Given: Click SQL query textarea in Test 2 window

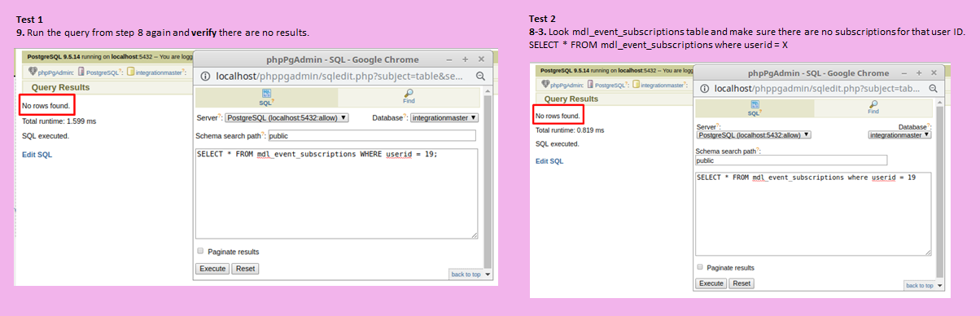Looking at the screenshot, I should point(814,214).
